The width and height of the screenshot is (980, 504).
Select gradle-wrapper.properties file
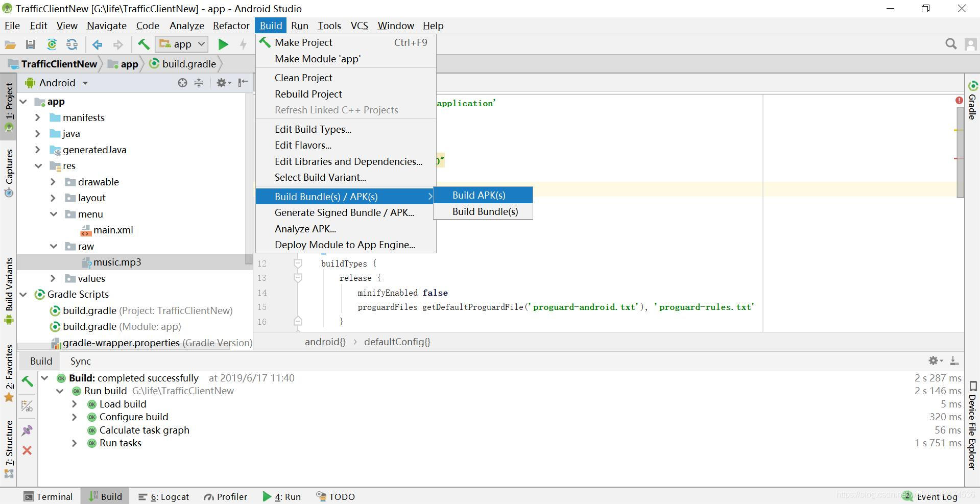click(152, 343)
